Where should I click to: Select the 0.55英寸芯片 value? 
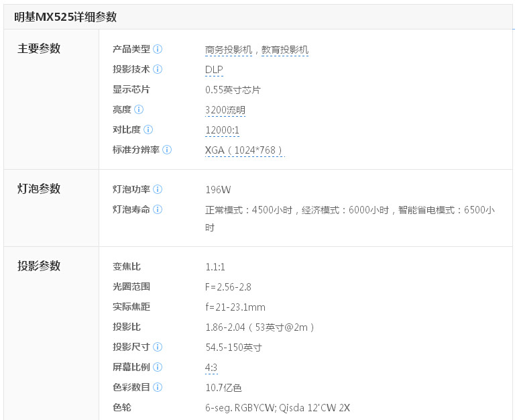click(x=233, y=90)
